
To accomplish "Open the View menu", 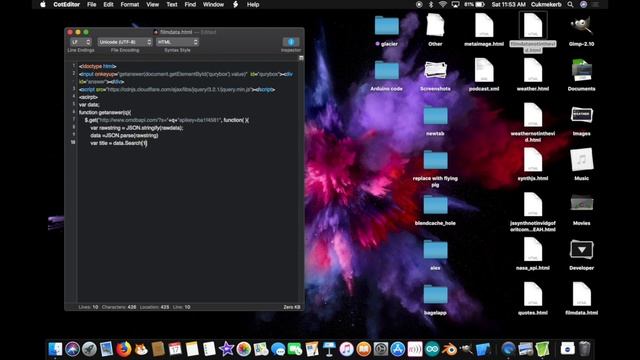I will pos(153,4).
